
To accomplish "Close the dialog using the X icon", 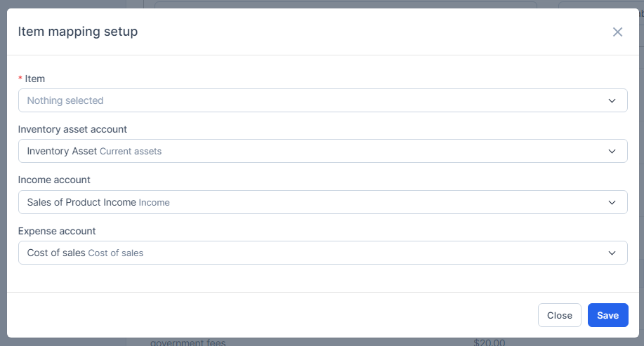I will (617, 32).
